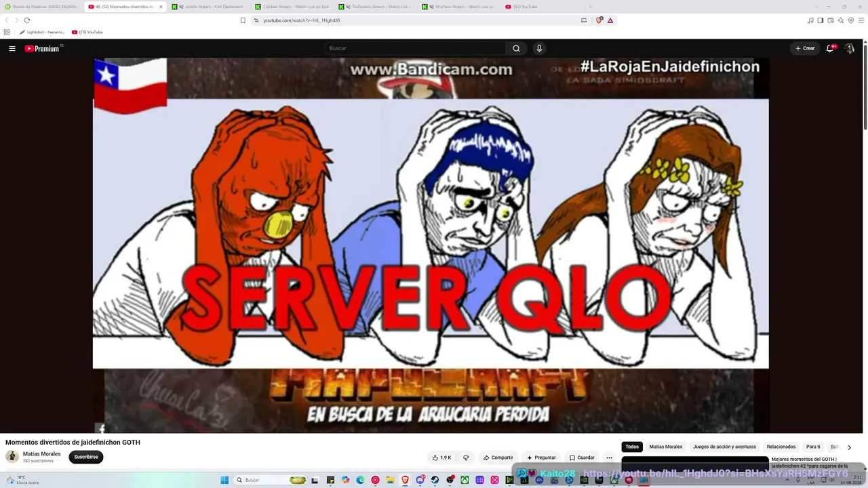Viewport: 868px width, 488px height.
Task: Select the Para ti filter chip
Action: 813,447
